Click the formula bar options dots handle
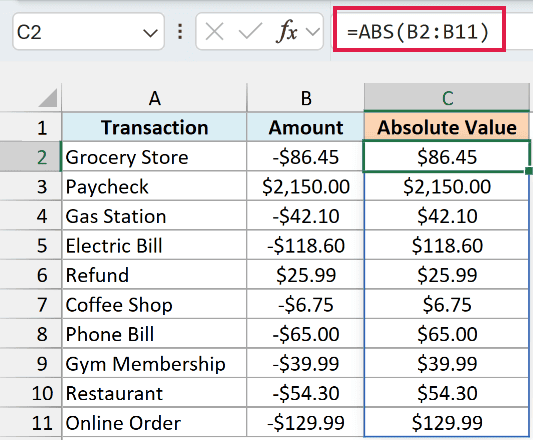Screen dimensions: 533x440 point(180,32)
